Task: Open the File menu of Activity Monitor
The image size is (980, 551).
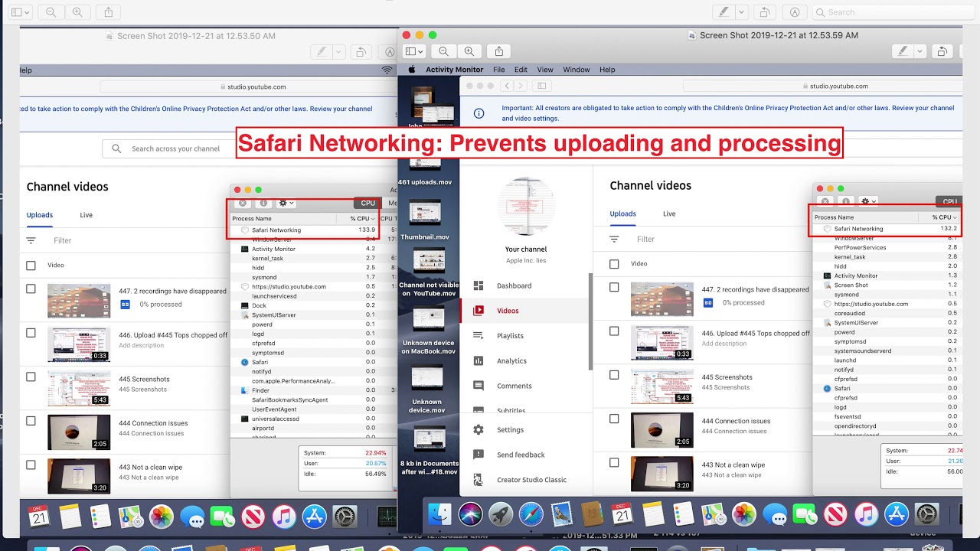Action: (x=498, y=70)
